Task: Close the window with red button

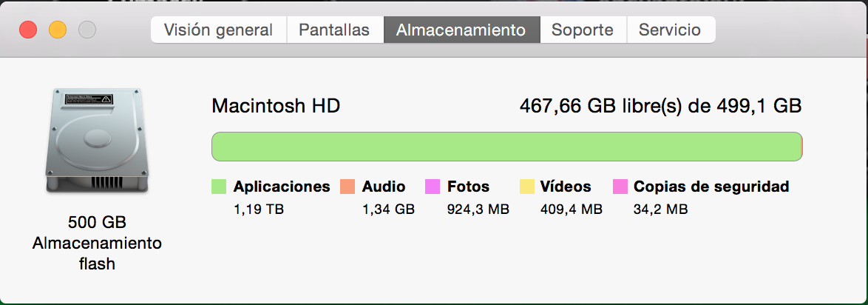Action: (28, 30)
